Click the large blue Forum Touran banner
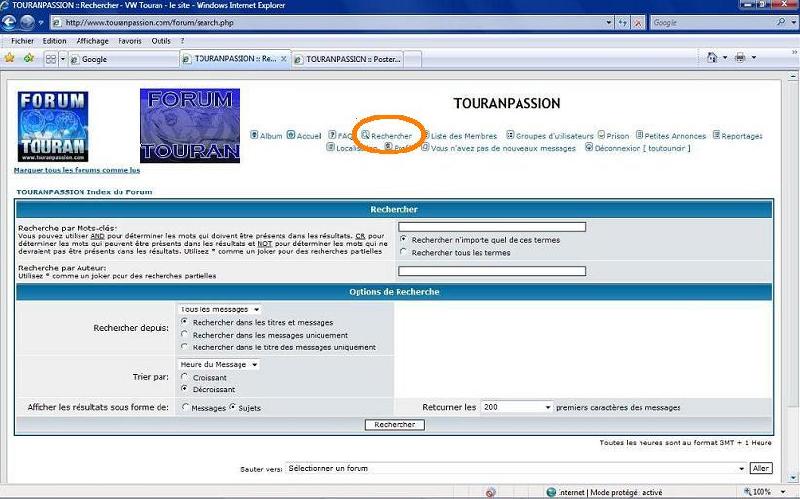This screenshot has width=800, height=499. coord(190,126)
